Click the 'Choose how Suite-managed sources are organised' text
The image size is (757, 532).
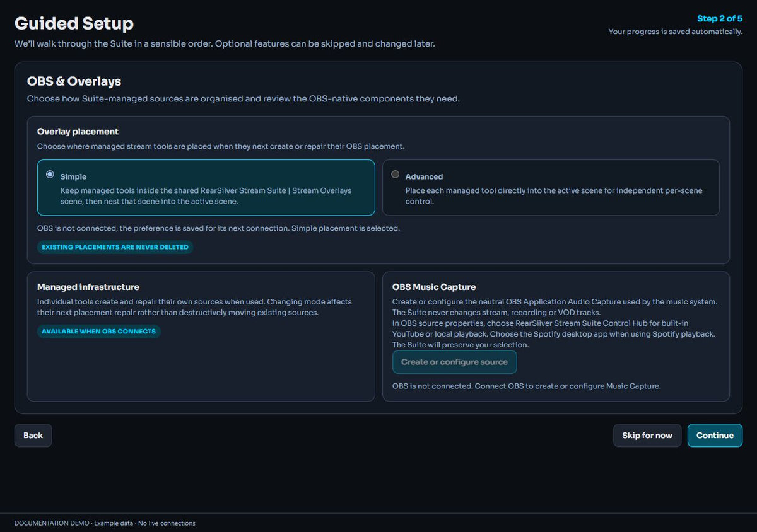[243, 99]
